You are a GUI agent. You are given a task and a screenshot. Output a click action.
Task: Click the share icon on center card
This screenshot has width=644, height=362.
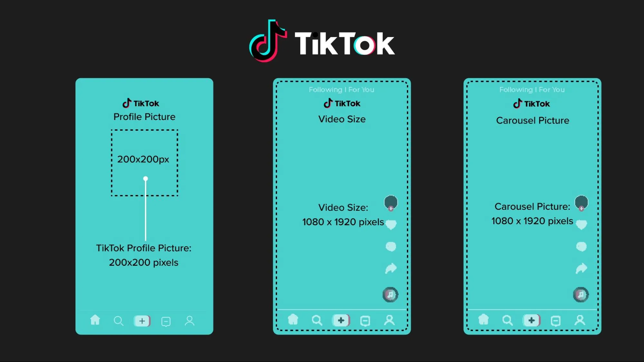click(x=390, y=268)
